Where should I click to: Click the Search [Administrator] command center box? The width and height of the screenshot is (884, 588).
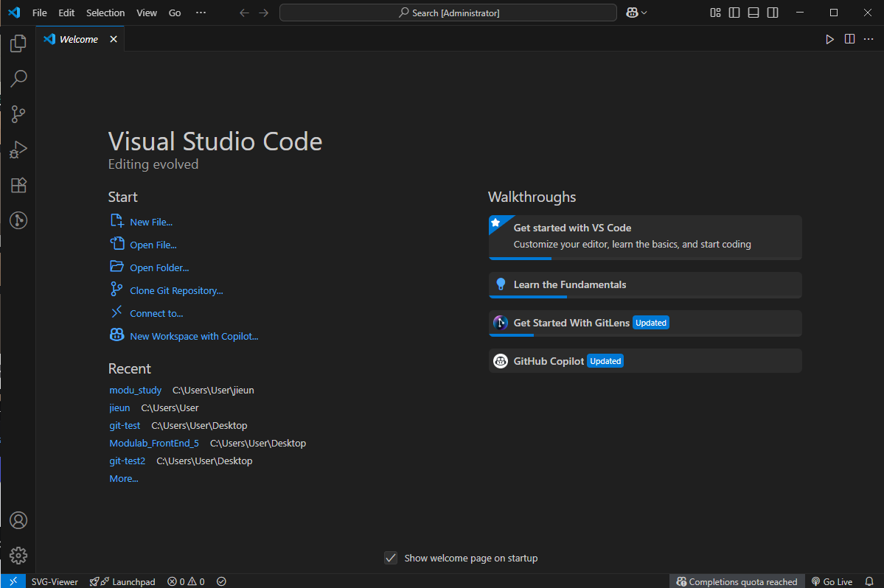tap(448, 13)
